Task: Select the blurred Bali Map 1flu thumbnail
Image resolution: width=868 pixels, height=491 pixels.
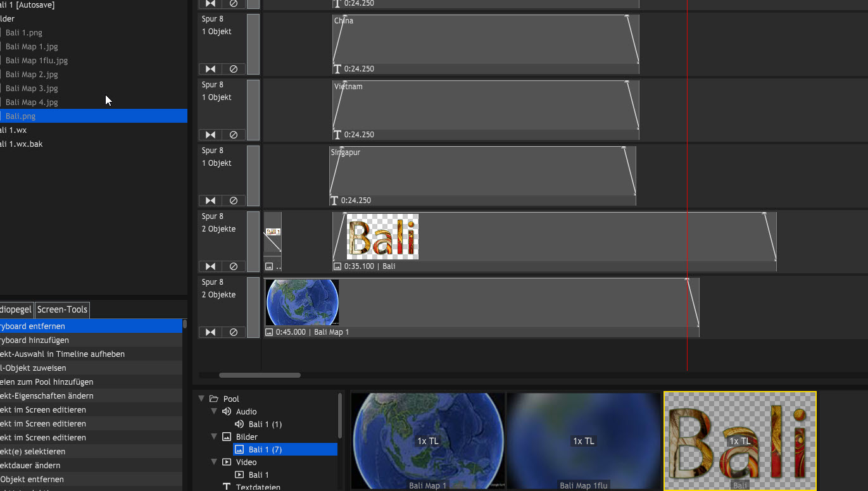Action: [584, 441]
